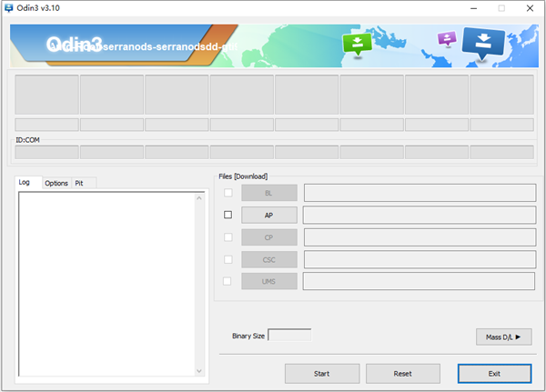Click the log scrollbar down arrow
Screen dimensions: 546x392
click(199, 371)
